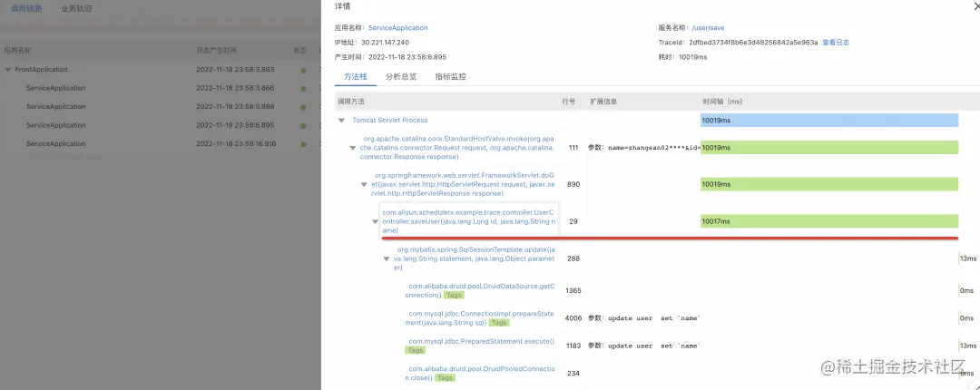Click the green 10019ms doGet timeline bar
The width and height of the screenshot is (980, 390).
coord(829,184)
